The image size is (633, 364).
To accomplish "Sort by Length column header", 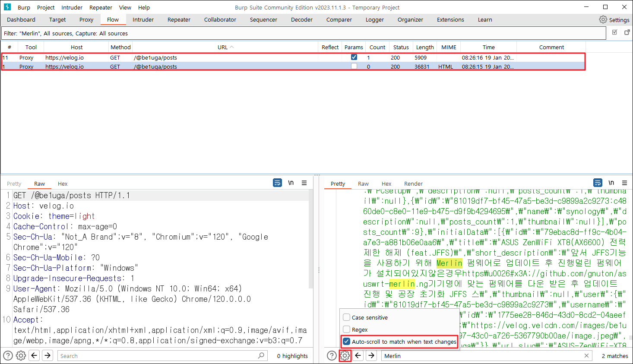I will (x=425, y=47).
